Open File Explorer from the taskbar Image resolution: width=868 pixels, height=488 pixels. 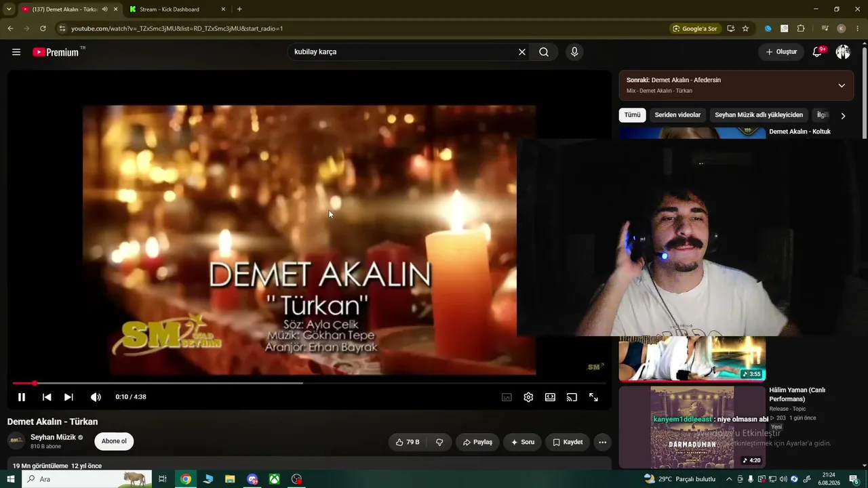[230, 479]
